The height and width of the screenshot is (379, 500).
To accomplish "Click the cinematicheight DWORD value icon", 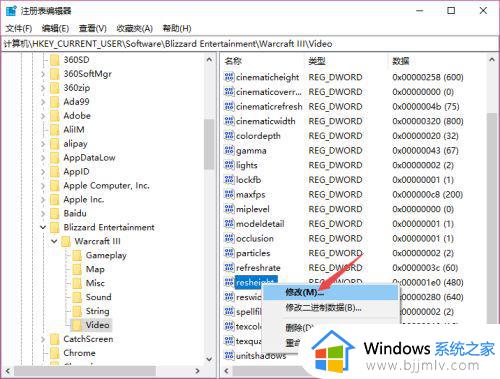I will pyautogui.click(x=229, y=77).
